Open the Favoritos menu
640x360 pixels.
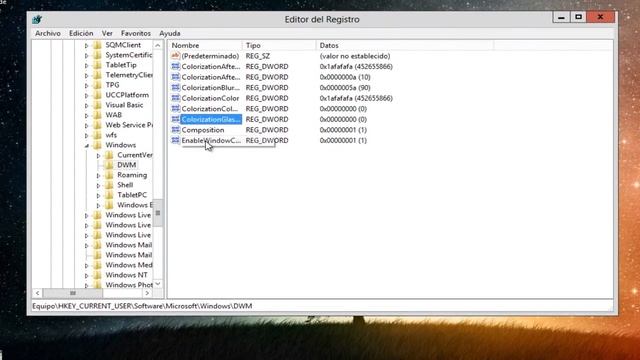(136, 33)
